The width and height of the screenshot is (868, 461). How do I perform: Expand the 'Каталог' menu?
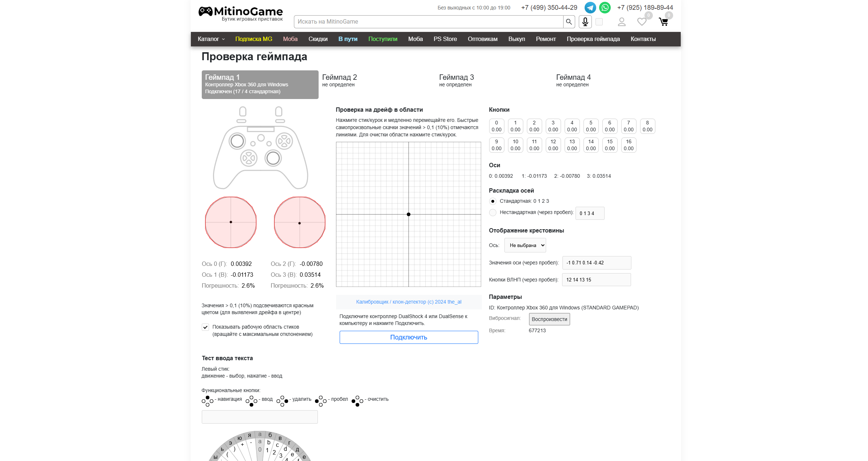click(x=211, y=39)
